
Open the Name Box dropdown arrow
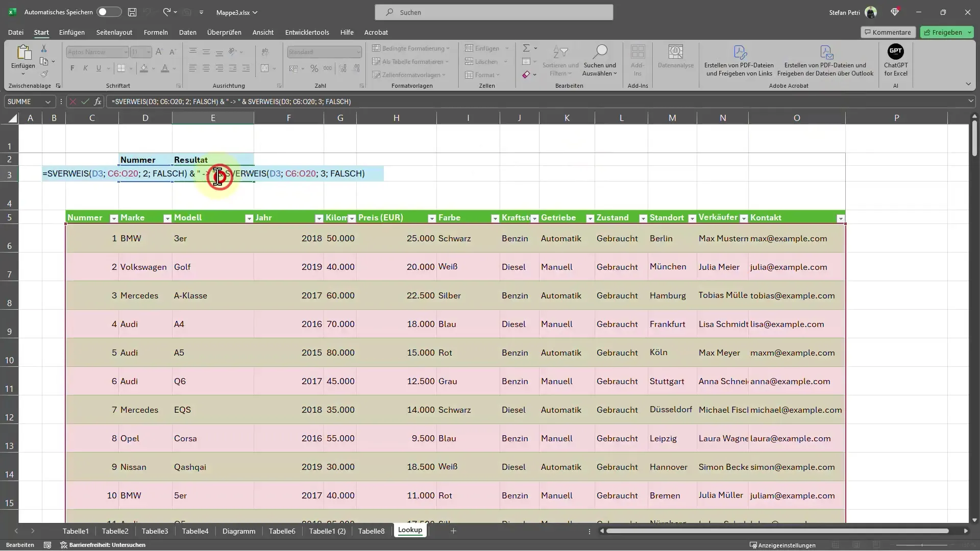[x=47, y=102]
